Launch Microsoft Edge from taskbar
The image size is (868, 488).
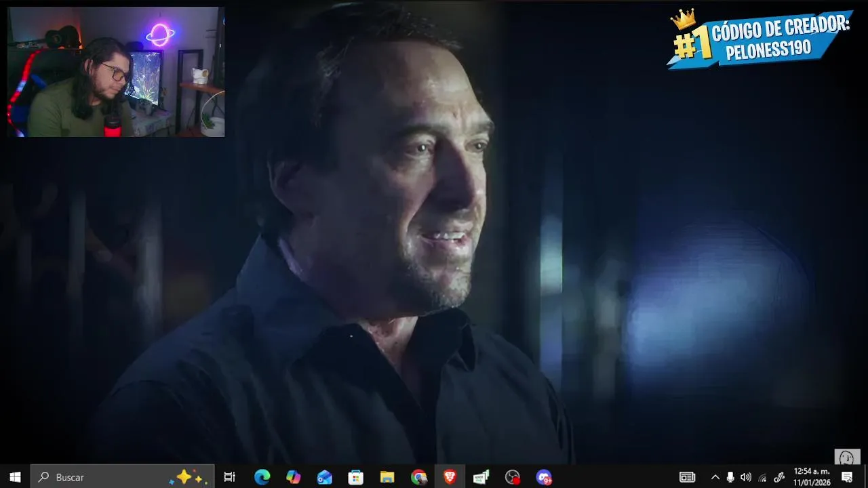262,477
